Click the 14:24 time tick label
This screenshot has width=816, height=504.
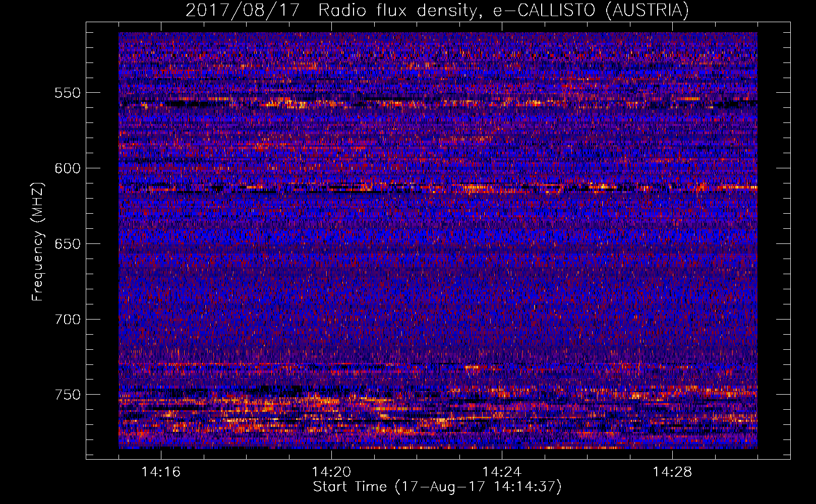click(502, 472)
